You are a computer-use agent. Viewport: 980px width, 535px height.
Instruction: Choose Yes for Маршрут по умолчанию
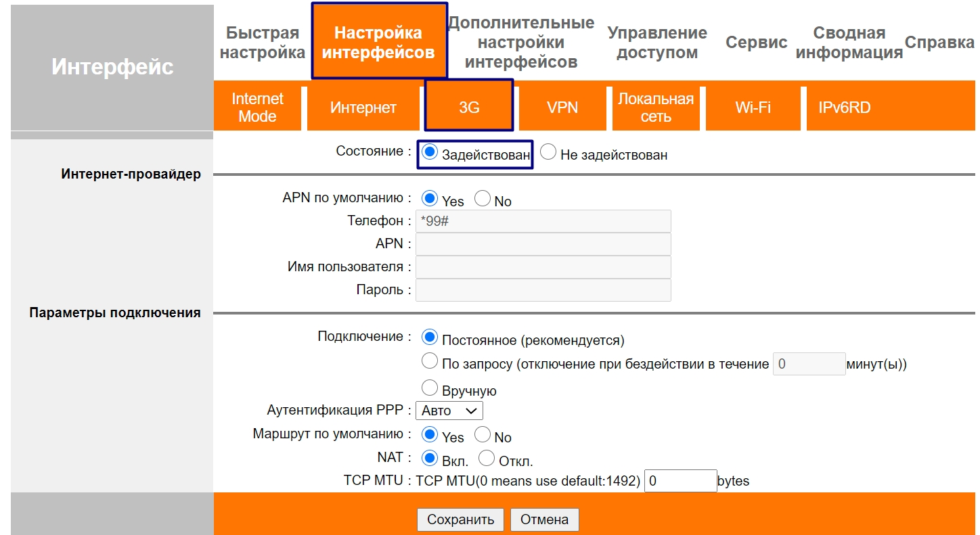point(429,434)
